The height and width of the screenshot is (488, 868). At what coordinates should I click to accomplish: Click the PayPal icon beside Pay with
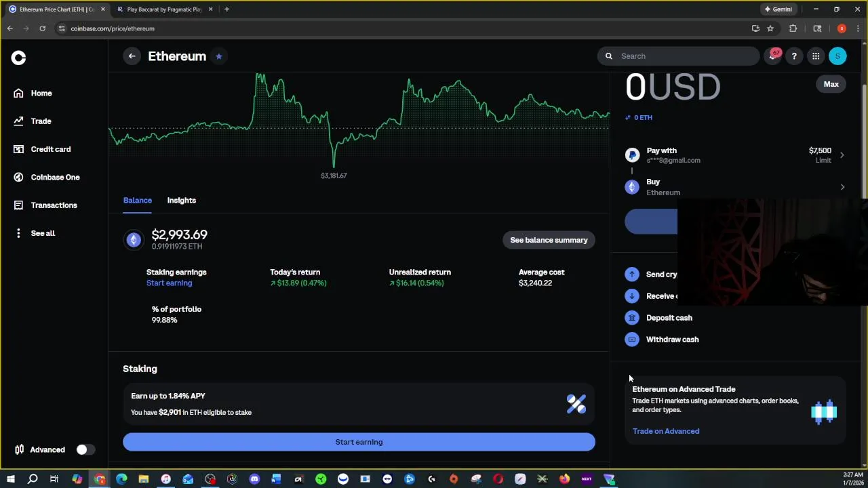click(x=632, y=155)
